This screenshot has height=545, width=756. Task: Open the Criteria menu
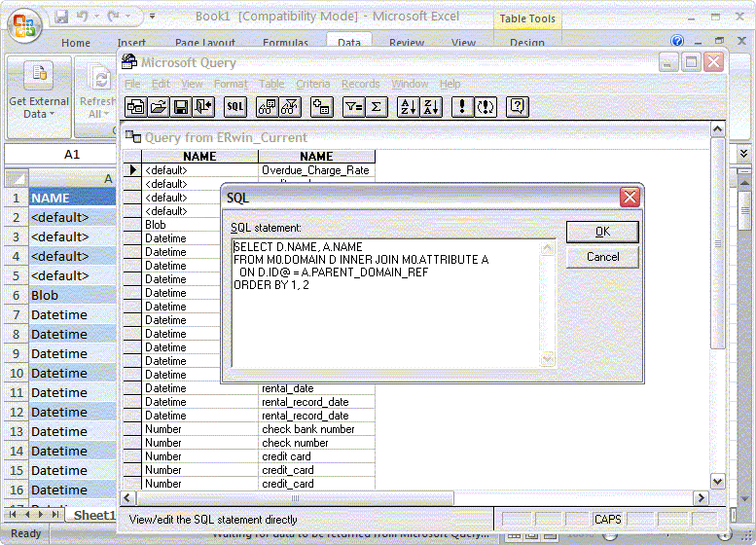(x=313, y=84)
